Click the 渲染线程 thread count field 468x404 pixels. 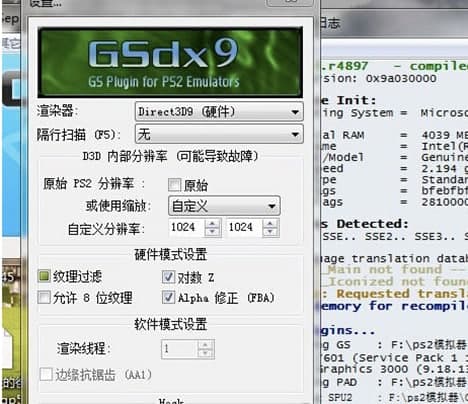(x=179, y=349)
